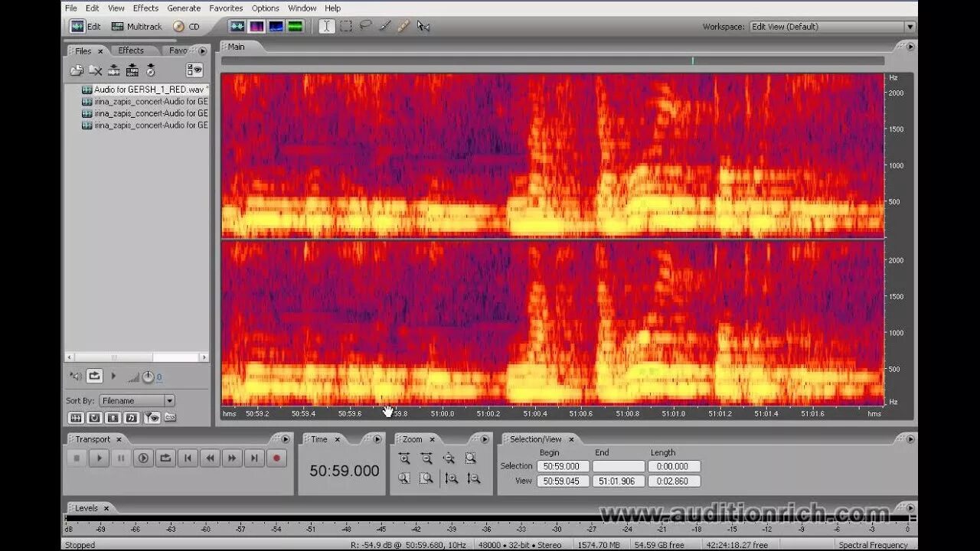Click Zoom to Selection icon
Viewport: 980px width, 551px height.
[x=471, y=458]
